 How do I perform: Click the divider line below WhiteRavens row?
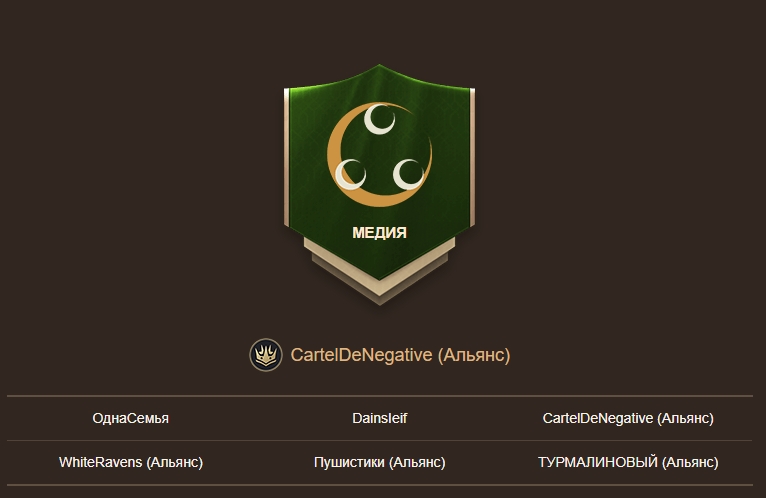click(x=380, y=485)
